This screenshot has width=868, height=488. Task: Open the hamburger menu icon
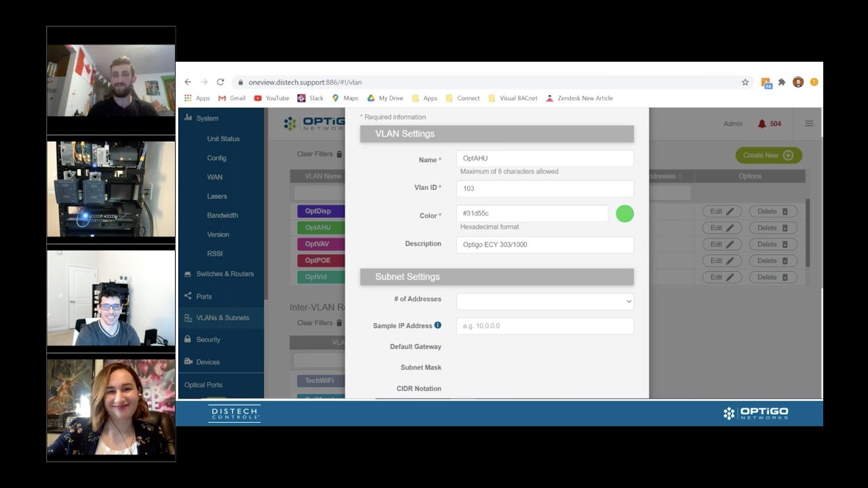[x=809, y=124]
